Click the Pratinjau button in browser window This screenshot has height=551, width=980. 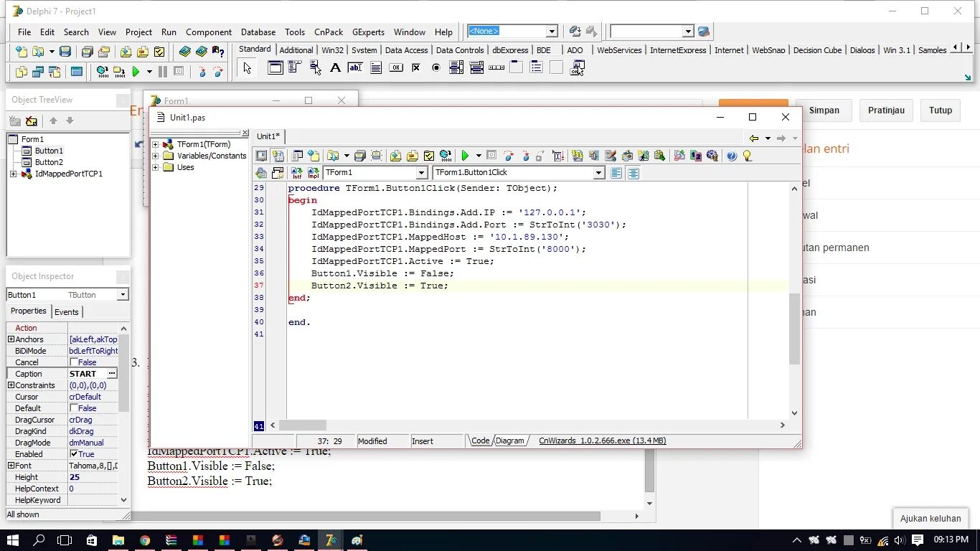coord(886,110)
